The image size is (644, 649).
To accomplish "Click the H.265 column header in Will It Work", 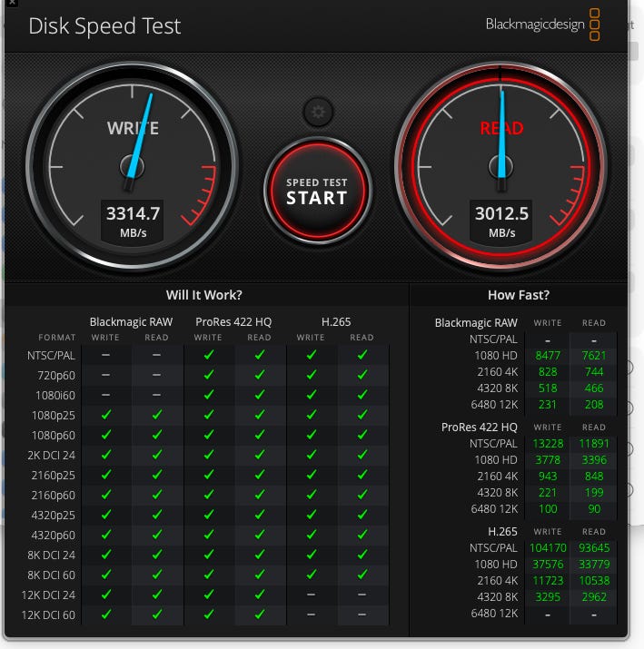I will click(x=336, y=321).
